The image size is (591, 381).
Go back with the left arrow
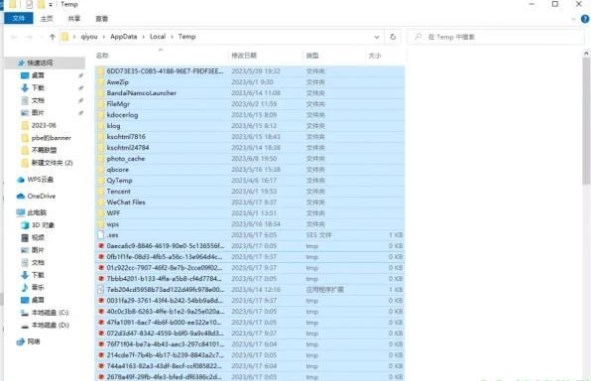point(14,37)
